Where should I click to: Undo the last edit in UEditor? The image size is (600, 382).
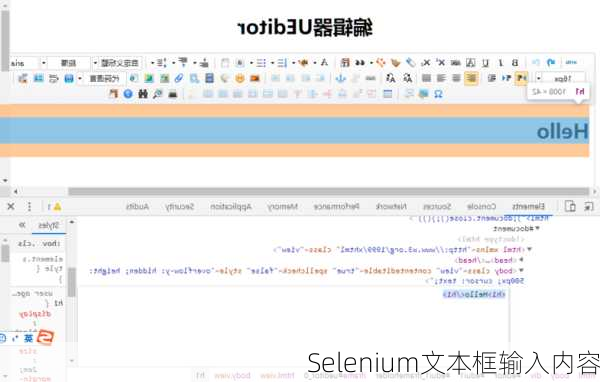click(551, 62)
